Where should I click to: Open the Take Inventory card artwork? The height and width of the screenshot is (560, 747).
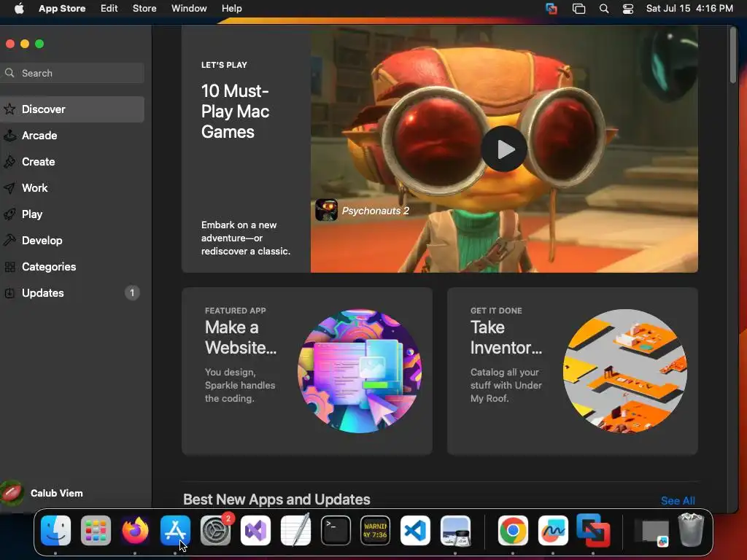coord(625,371)
